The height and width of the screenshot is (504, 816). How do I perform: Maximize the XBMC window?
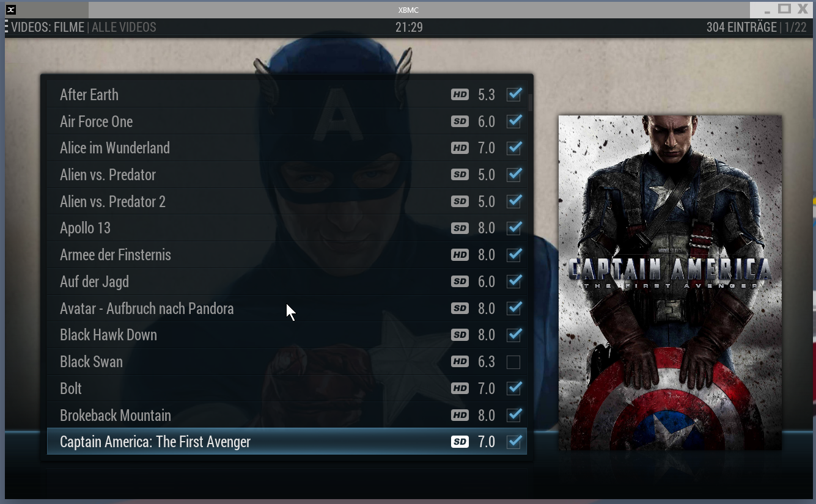pos(784,9)
